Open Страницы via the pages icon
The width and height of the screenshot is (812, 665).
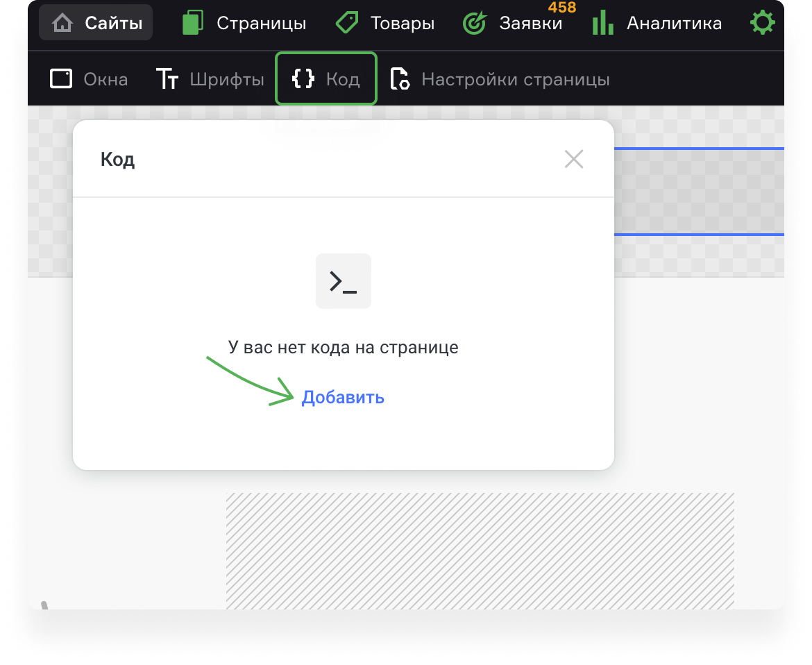[x=192, y=22]
